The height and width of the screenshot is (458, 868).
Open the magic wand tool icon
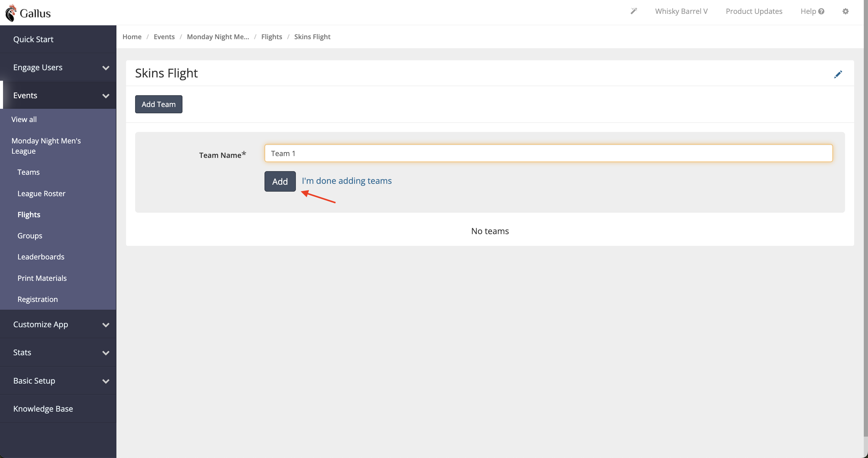pos(634,11)
